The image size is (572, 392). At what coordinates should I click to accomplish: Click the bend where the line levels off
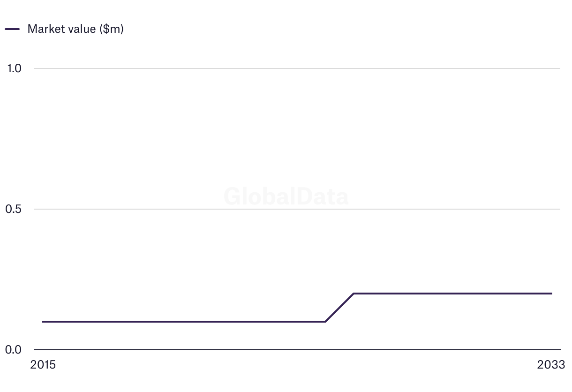click(354, 294)
